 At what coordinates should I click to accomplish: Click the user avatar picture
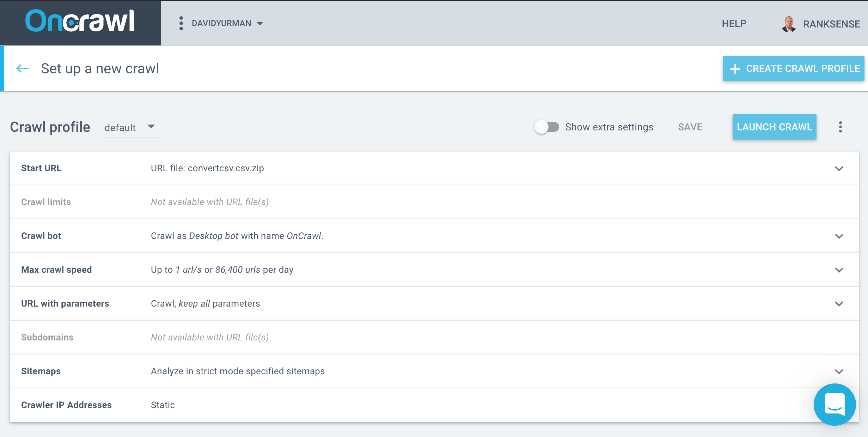click(x=788, y=24)
